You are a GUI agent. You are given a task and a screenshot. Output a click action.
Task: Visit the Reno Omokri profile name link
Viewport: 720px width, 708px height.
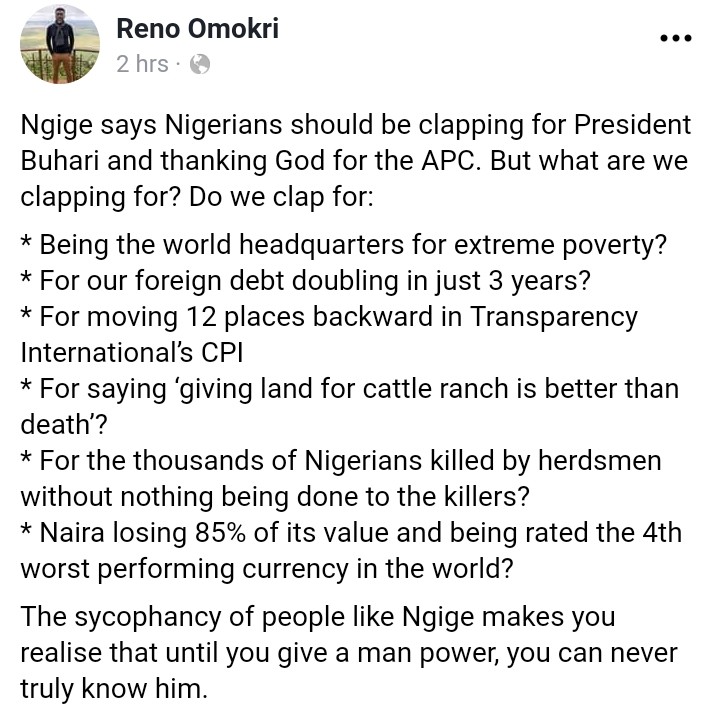(x=197, y=28)
